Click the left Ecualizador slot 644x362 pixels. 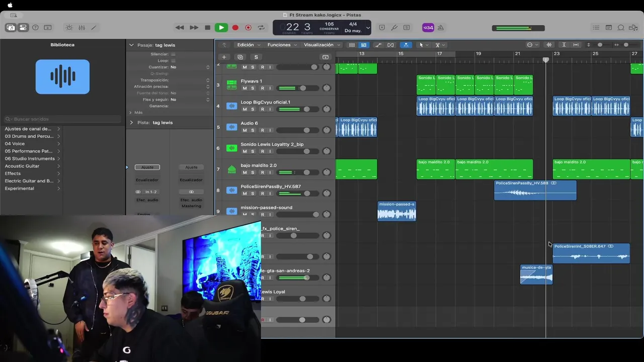pyautogui.click(x=147, y=180)
